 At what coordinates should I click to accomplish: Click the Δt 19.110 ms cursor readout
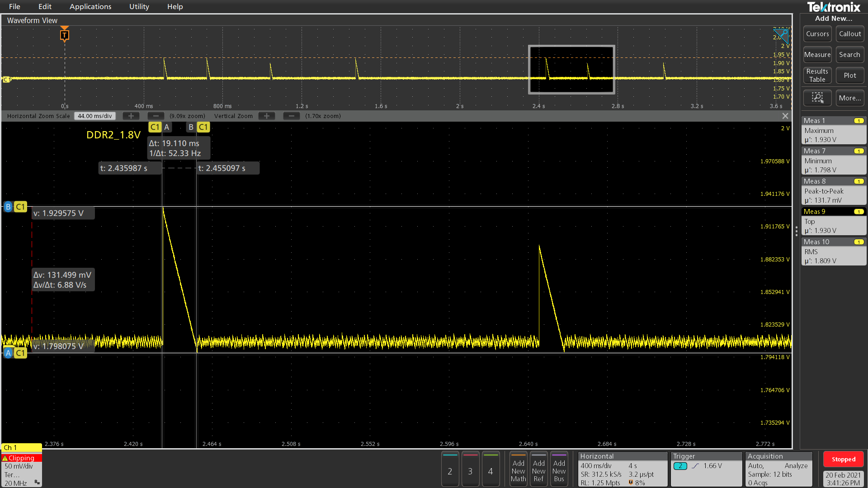179,148
